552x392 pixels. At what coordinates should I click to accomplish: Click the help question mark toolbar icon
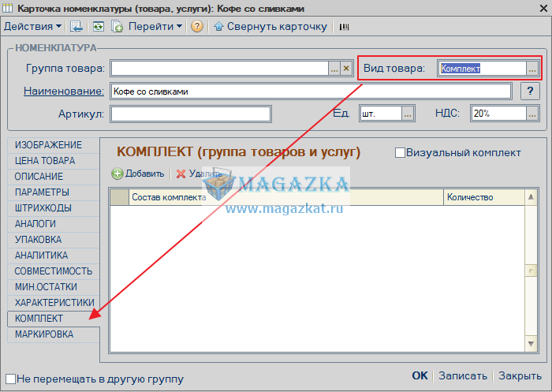[197, 26]
